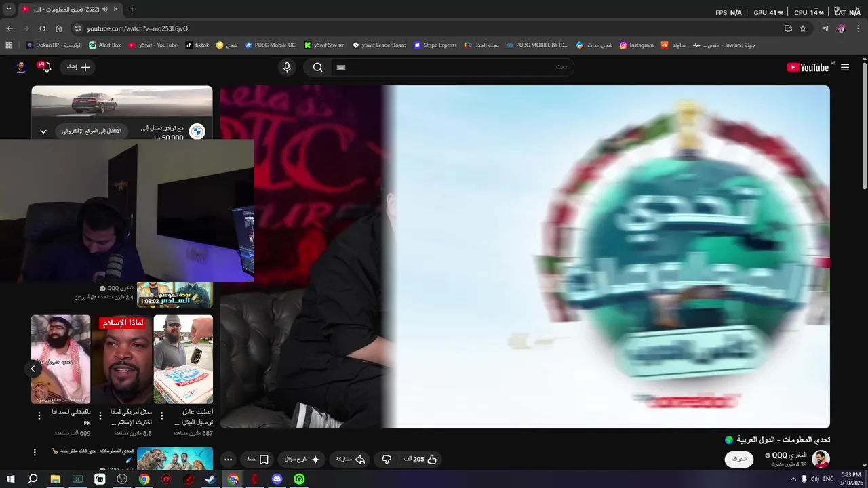
Task: Open the YouTube hamburger guide menu
Action: click(845, 67)
